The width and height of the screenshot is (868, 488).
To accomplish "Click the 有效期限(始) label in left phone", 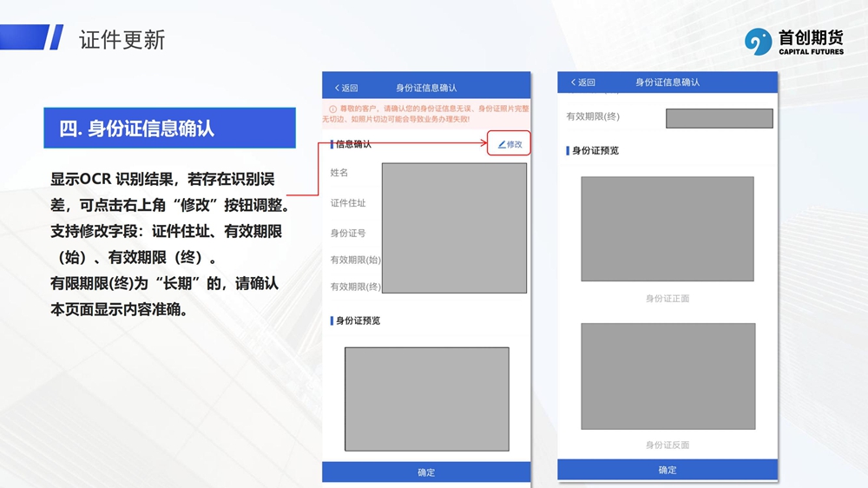I will [355, 260].
